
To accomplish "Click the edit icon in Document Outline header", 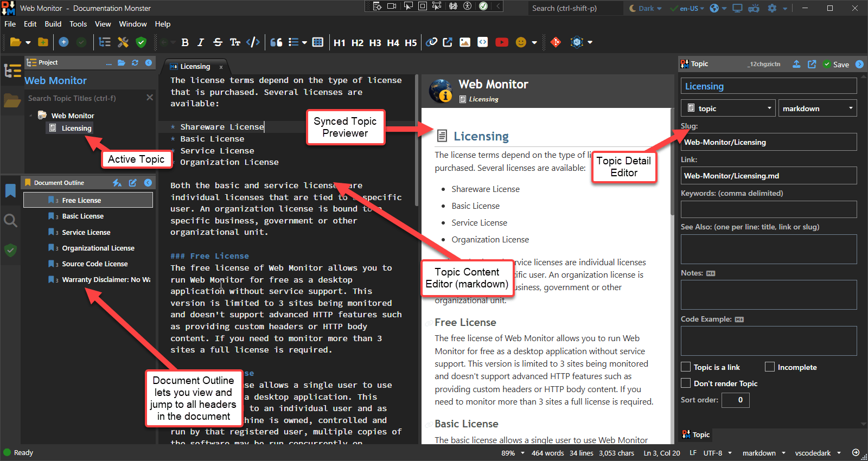I will click(x=132, y=183).
